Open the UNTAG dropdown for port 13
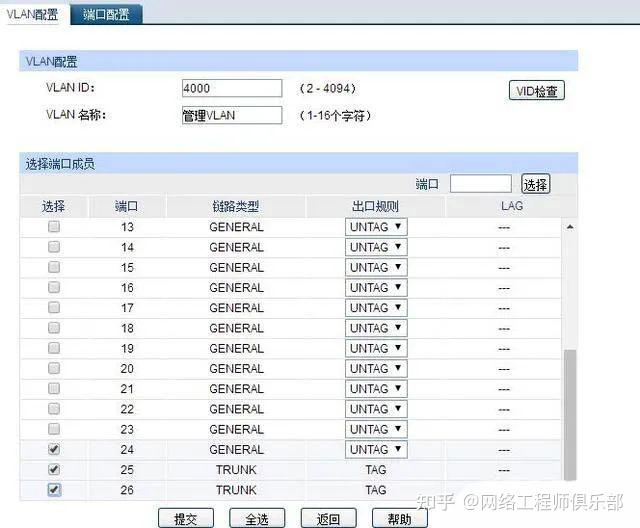Screen dimensions: 640x528 (x=376, y=227)
